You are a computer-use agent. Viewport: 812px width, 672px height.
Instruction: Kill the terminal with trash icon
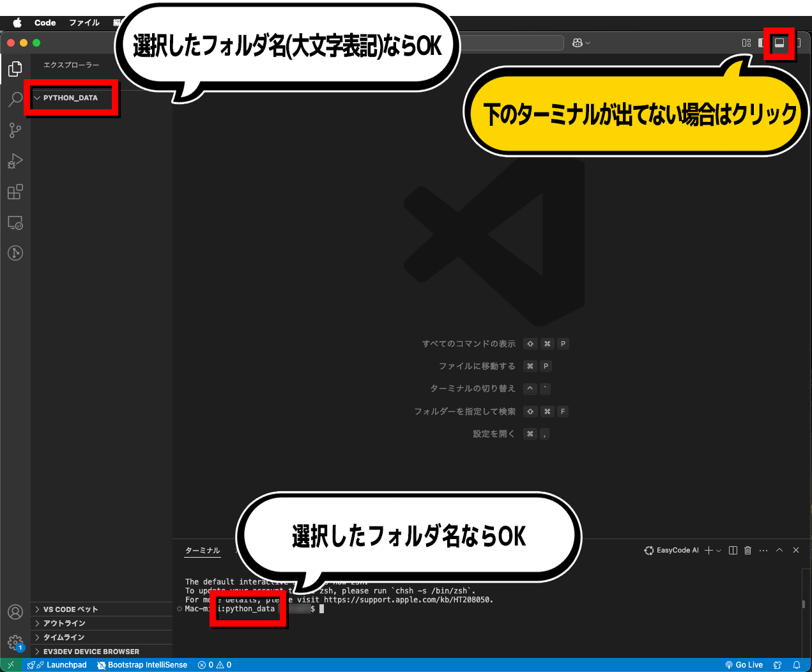pos(747,550)
